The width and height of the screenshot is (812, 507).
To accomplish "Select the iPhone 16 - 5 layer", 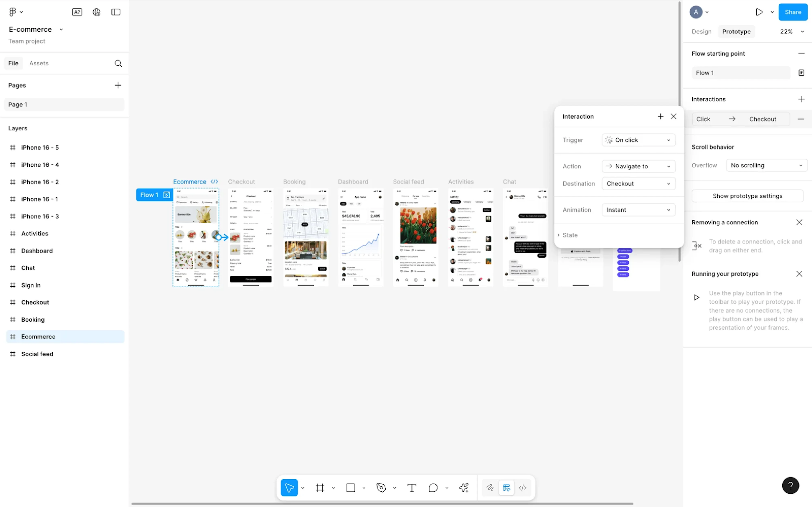I will pyautogui.click(x=40, y=147).
